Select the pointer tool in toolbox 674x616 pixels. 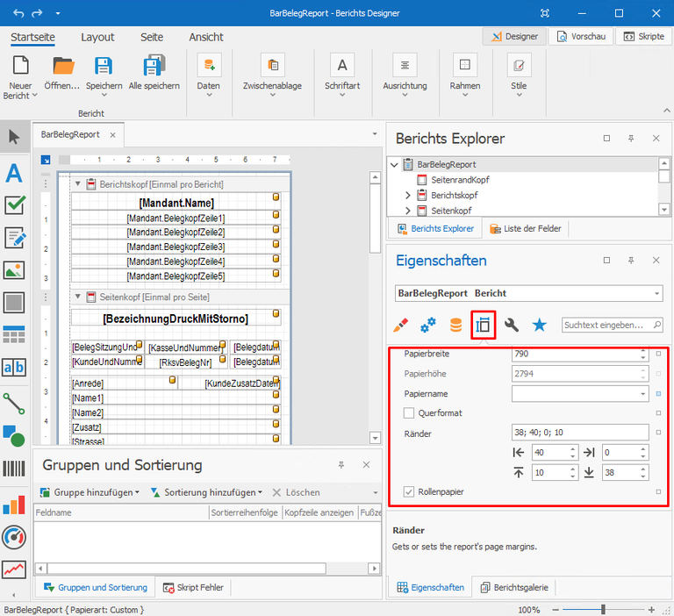[14, 137]
